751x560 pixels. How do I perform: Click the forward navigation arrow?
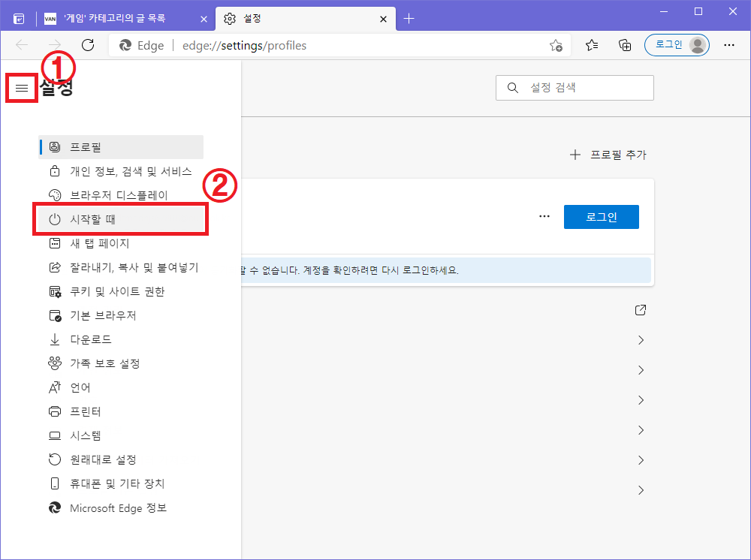coord(55,45)
